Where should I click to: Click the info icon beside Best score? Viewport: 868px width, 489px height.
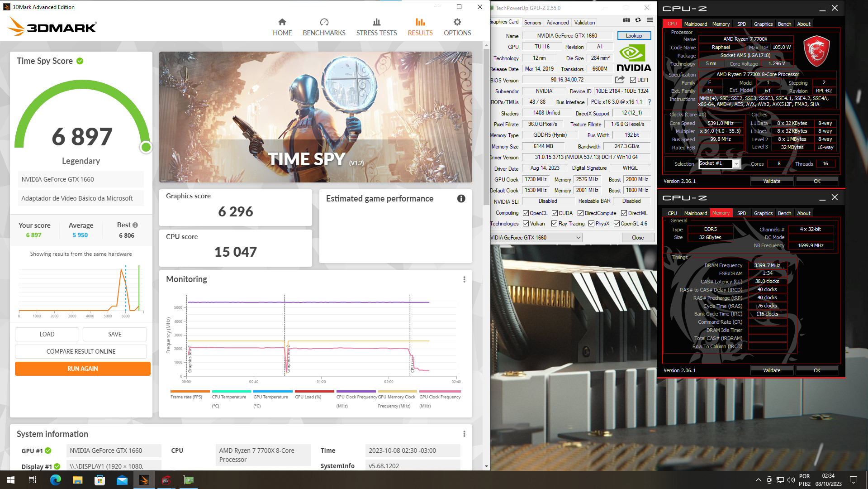click(135, 225)
